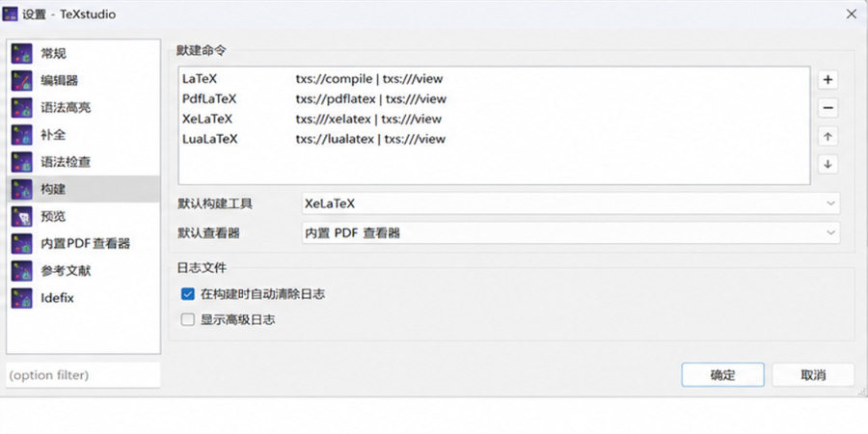Click the option filter input field
868x434 pixels.
84,375
